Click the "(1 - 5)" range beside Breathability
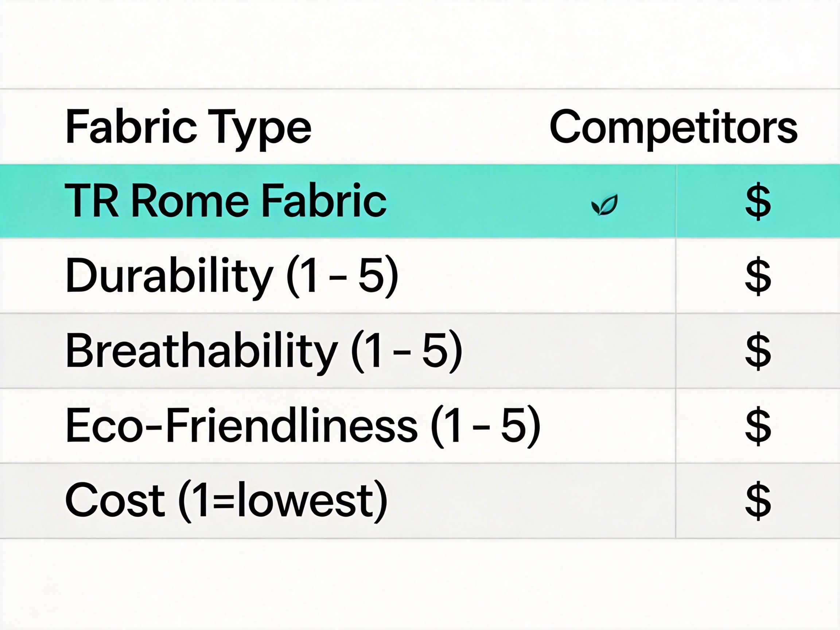The height and width of the screenshot is (630, 840). point(407,350)
